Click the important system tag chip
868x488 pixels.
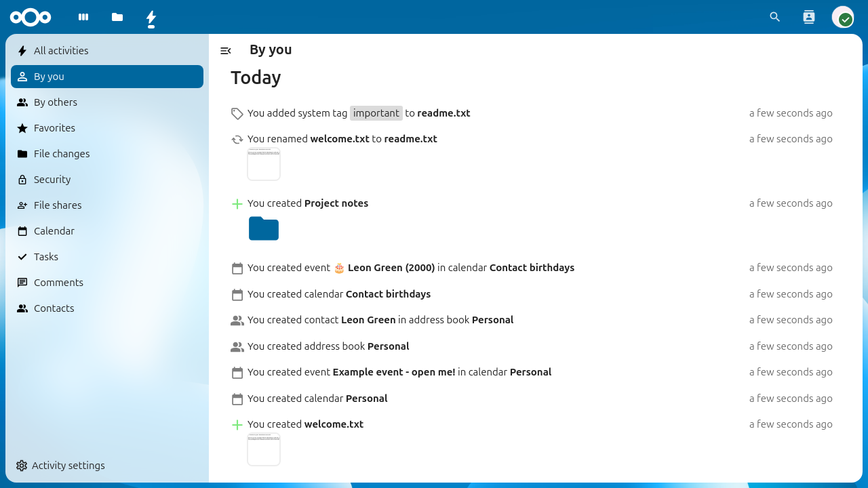pos(376,113)
